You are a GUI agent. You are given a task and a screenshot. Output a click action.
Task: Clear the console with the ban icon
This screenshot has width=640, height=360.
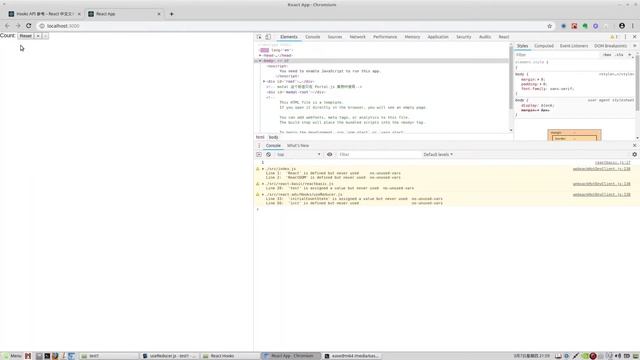268,155
